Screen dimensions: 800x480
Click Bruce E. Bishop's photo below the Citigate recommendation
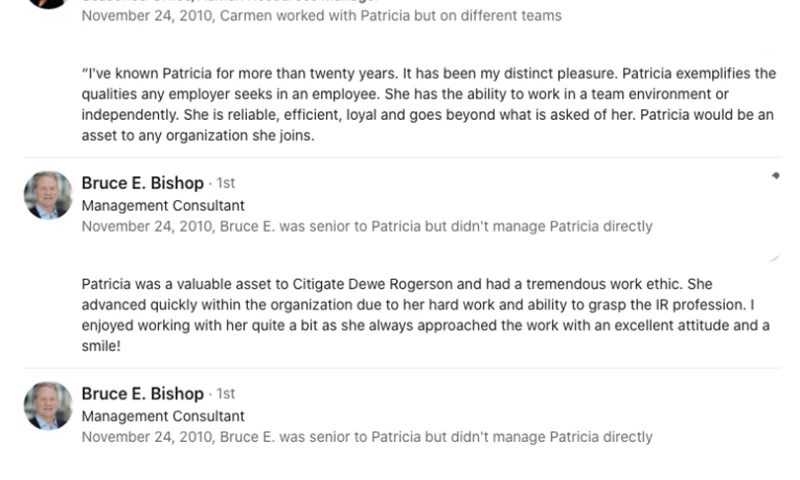pos(48,405)
